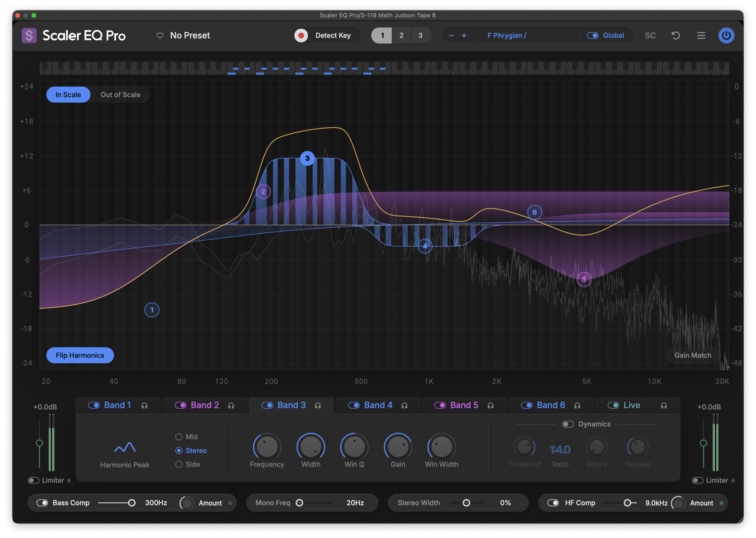Click the Harmonic Peak filter shape icon

tap(125, 448)
